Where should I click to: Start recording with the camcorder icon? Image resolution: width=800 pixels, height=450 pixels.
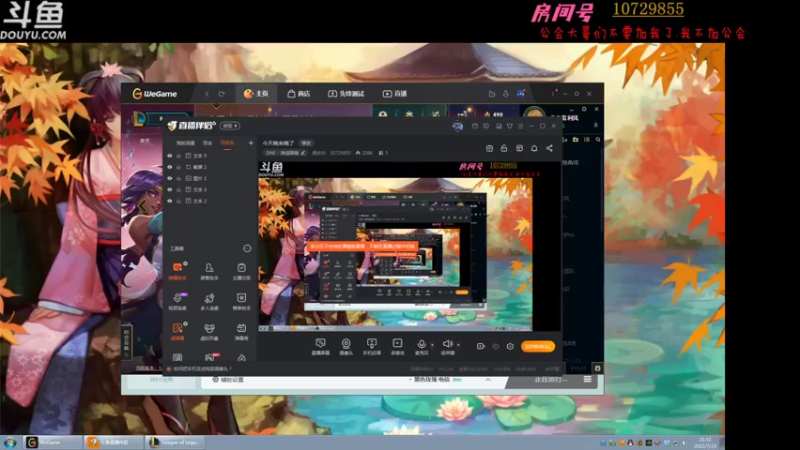(481, 346)
